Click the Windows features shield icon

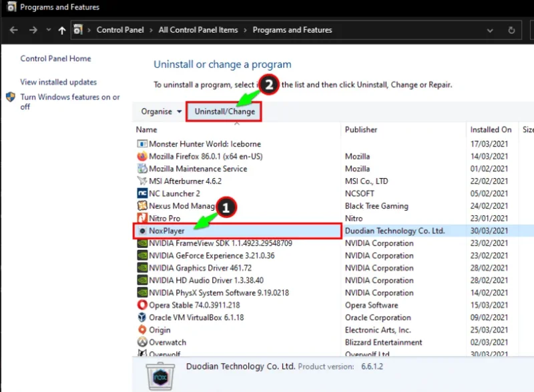pos(11,97)
